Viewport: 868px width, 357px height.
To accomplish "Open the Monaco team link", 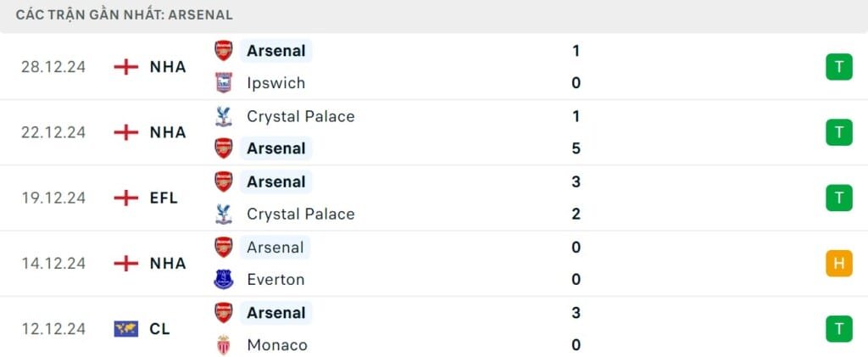I will (x=276, y=345).
